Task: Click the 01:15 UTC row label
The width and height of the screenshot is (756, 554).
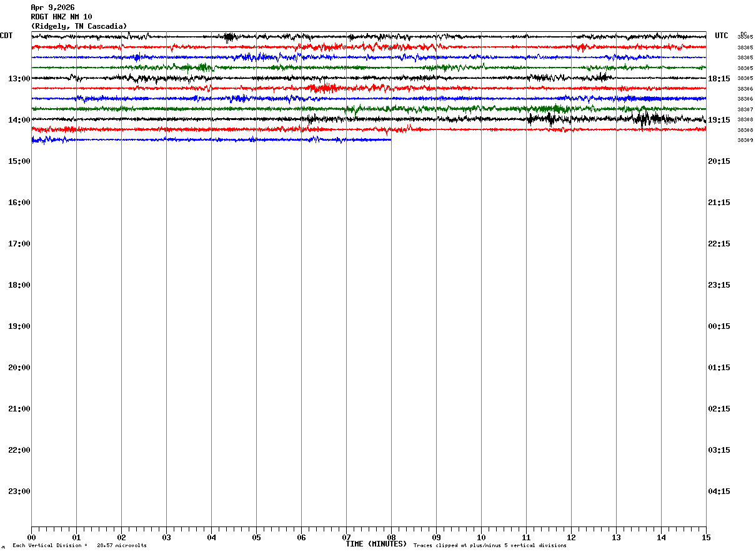Action: point(719,367)
